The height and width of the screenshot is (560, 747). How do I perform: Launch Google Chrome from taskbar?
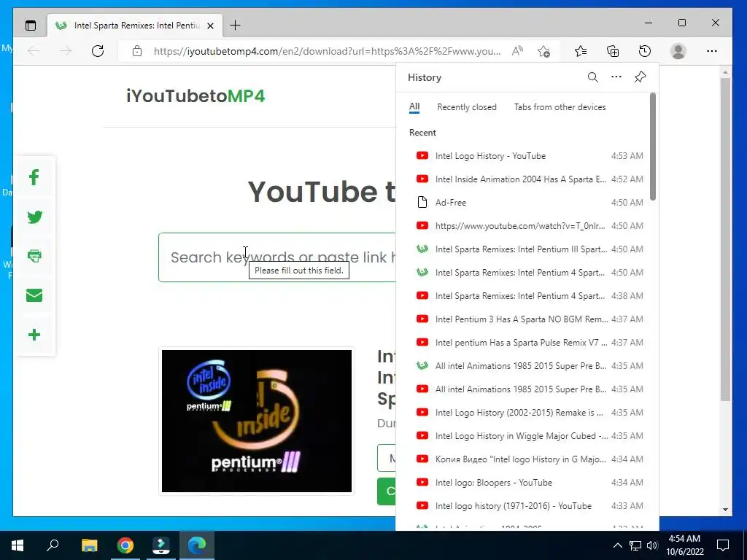(x=125, y=545)
